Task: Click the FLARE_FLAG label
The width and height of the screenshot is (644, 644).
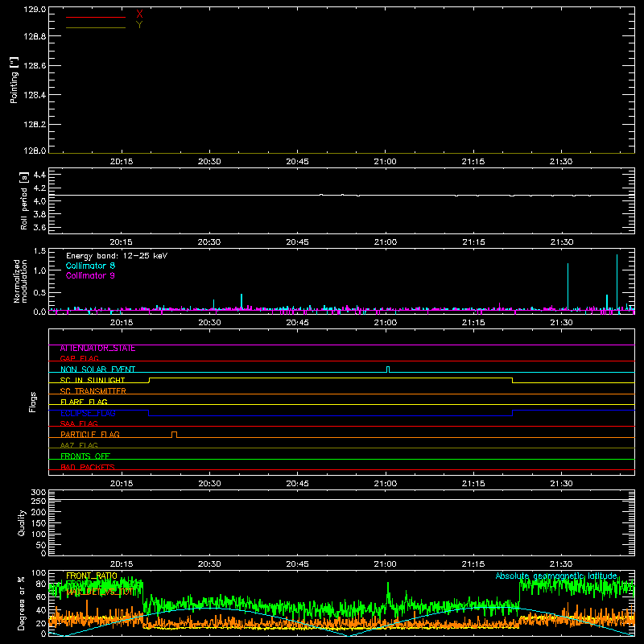Action: point(84,402)
